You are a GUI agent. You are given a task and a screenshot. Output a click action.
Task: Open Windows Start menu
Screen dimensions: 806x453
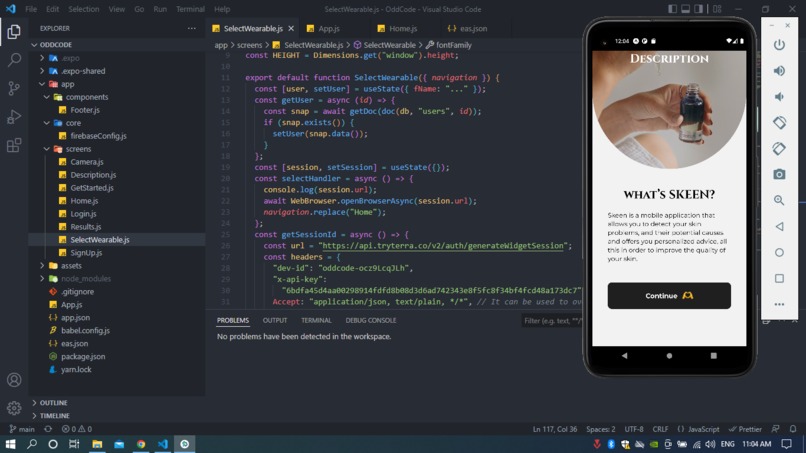tap(10, 444)
